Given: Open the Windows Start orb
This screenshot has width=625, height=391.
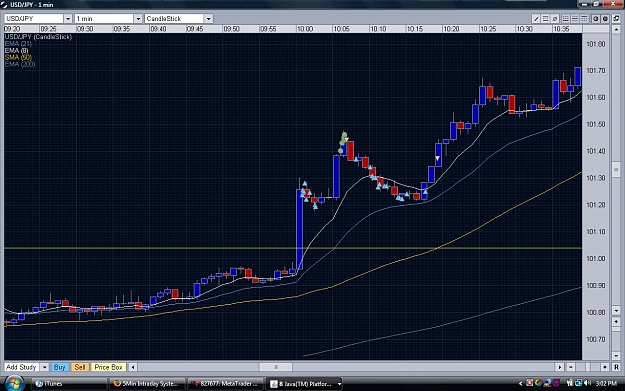Looking at the screenshot, I should coord(14,383).
